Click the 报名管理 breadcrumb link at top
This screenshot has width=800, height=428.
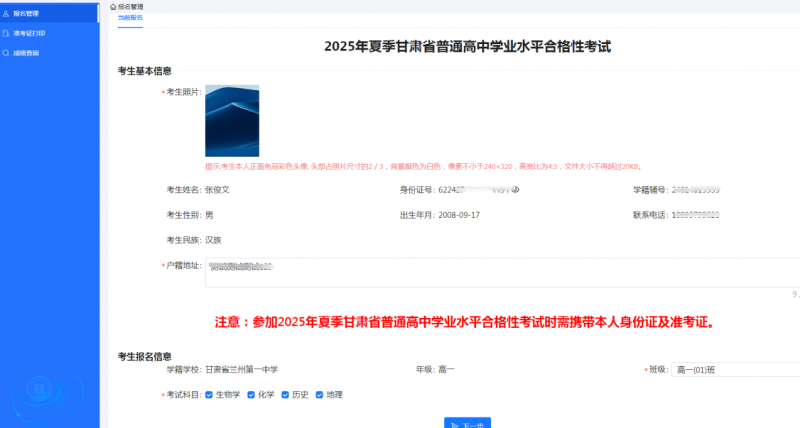[x=131, y=6]
